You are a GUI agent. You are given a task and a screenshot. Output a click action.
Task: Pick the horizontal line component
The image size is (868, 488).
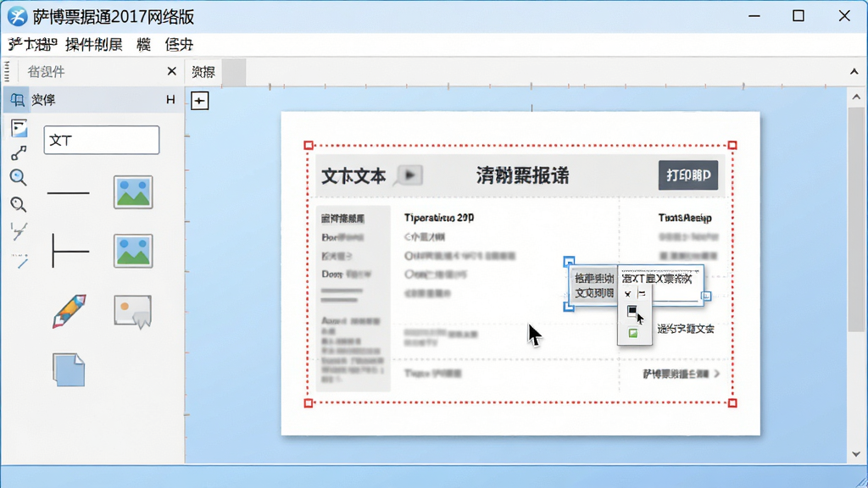(x=68, y=193)
